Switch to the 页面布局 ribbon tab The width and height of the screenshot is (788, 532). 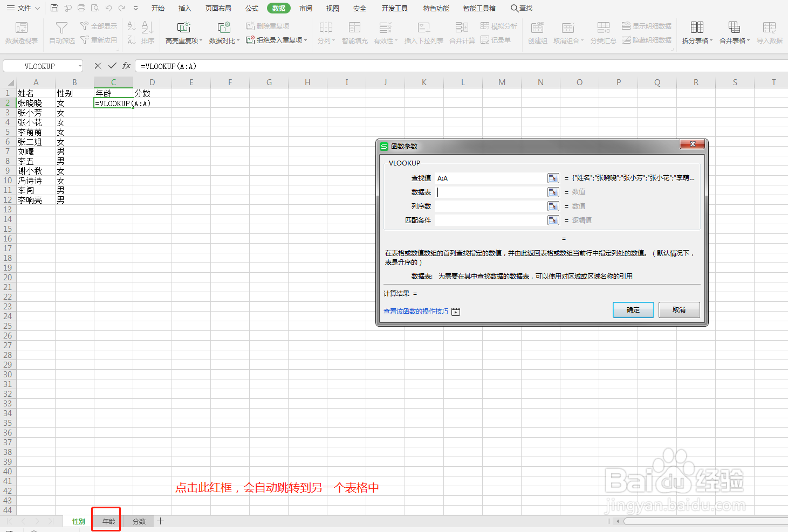pyautogui.click(x=218, y=8)
